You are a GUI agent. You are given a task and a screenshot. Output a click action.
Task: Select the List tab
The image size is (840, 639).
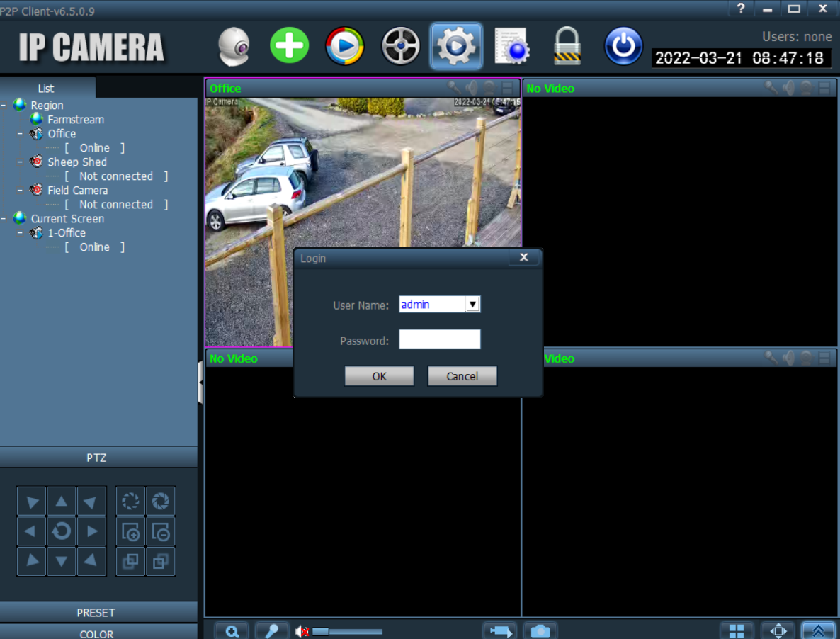(46, 88)
